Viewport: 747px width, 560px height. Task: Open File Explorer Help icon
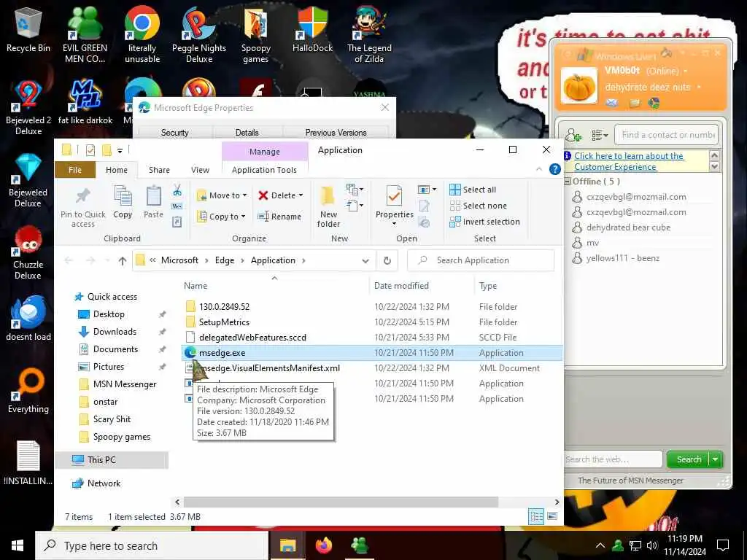click(554, 169)
